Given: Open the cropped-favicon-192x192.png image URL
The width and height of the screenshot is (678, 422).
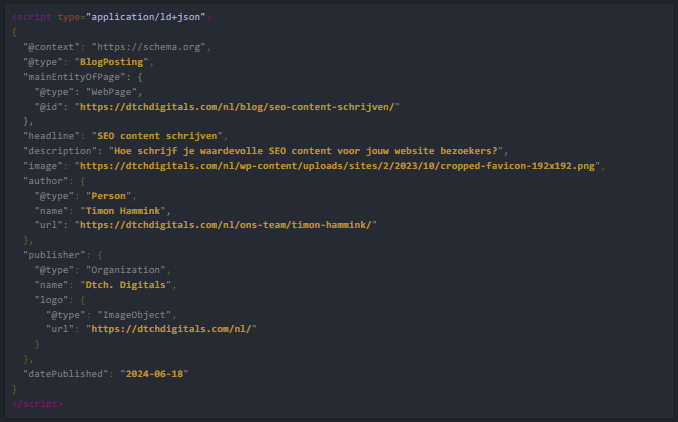Looking at the screenshot, I should pyautogui.click(x=337, y=166).
